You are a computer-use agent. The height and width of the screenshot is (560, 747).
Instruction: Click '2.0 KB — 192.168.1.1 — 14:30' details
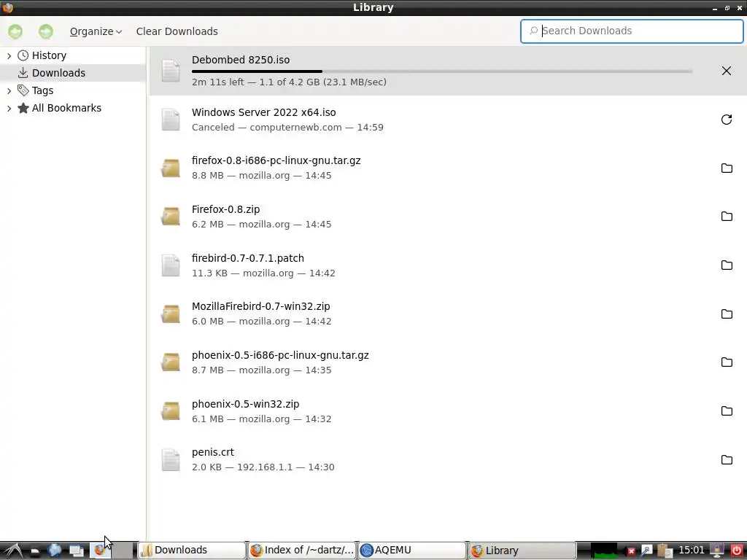pyautogui.click(x=263, y=467)
